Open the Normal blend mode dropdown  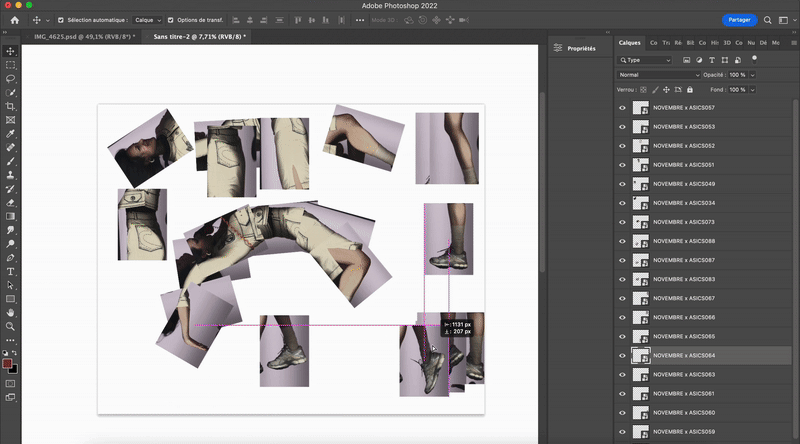(659, 75)
